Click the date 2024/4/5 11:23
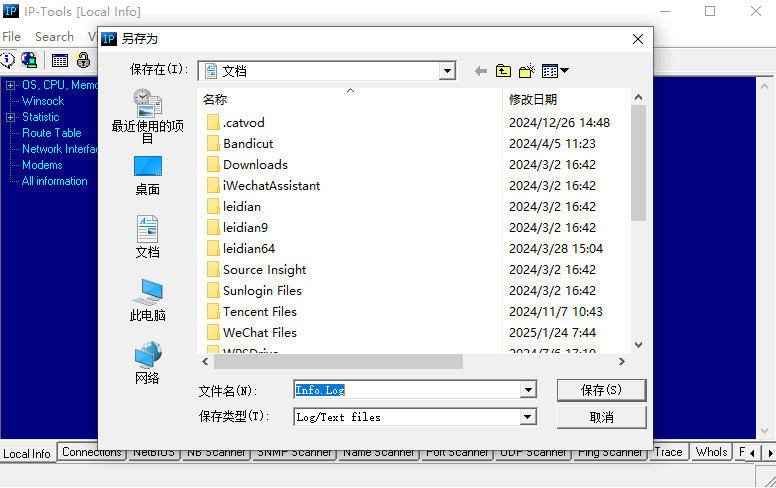This screenshot has width=776, height=488. pyautogui.click(x=552, y=144)
